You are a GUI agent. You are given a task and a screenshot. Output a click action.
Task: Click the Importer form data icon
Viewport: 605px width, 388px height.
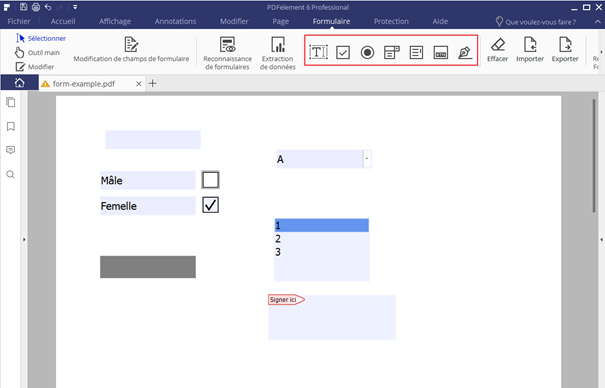coord(530,44)
